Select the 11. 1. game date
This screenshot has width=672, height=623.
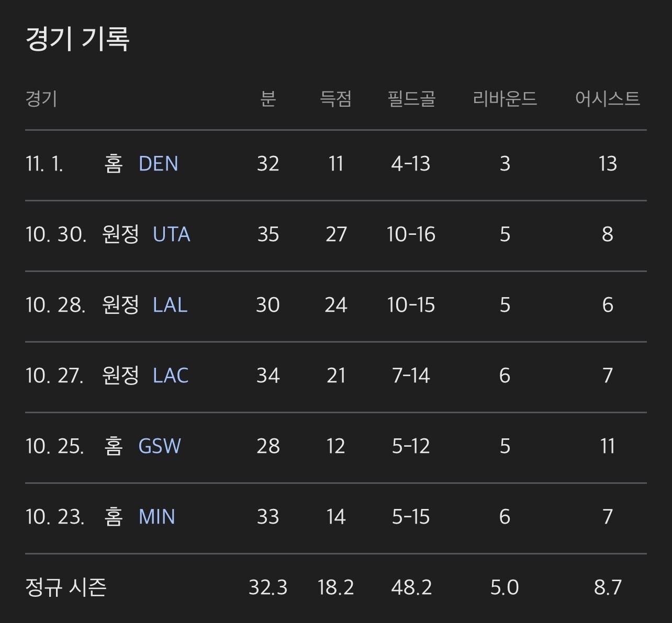[44, 164]
